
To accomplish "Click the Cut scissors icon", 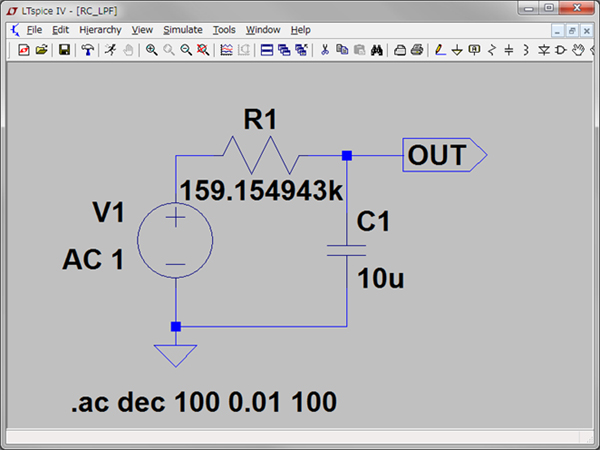I will 324,50.
